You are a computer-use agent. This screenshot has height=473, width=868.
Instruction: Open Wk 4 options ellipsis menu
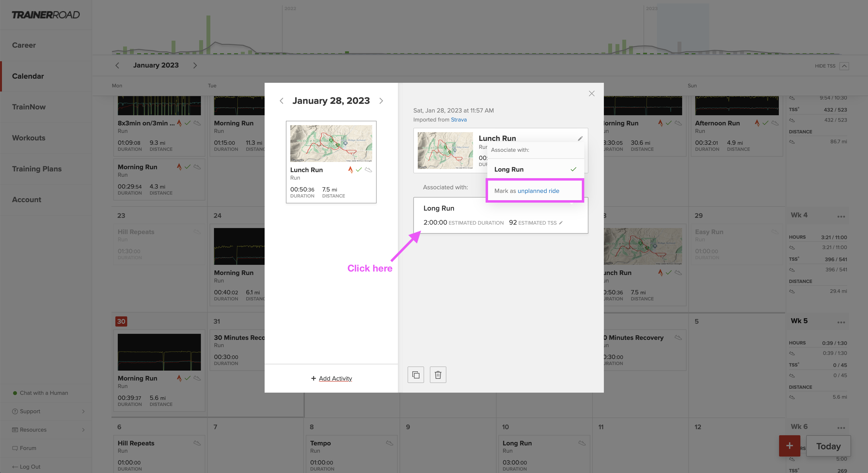click(x=841, y=216)
